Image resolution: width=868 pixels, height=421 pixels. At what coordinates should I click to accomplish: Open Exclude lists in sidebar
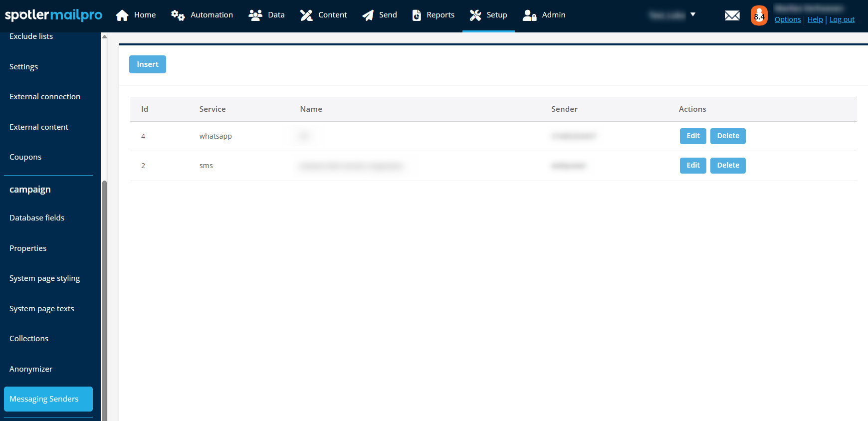tap(31, 36)
